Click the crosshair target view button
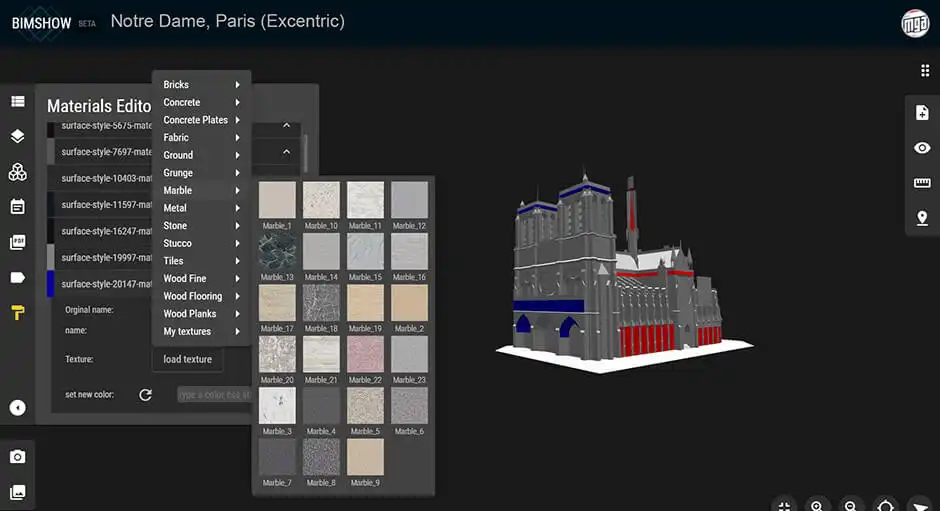The width and height of the screenshot is (940, 511). 885,506
